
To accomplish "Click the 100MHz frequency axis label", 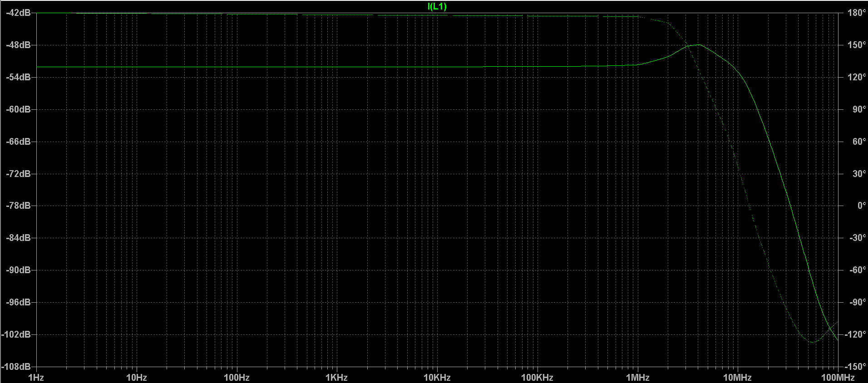I will pyautogui.click(x=838, y=378).
